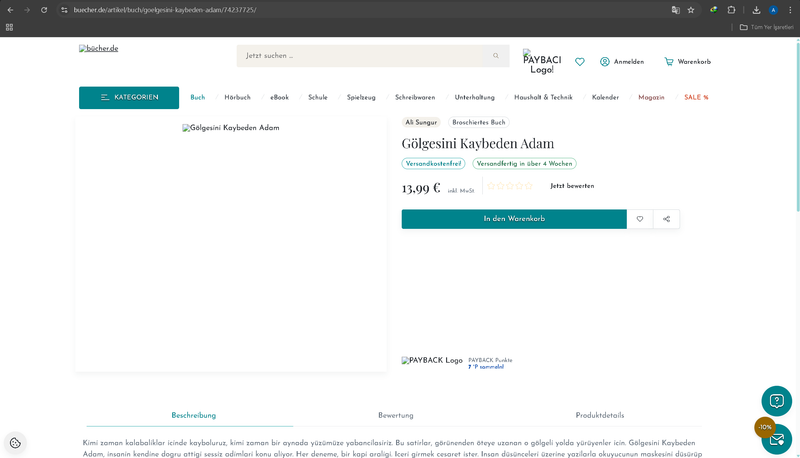Screen dimensions: 800x458
Task: Open the browser profile avatar
Action: [773, 10]
